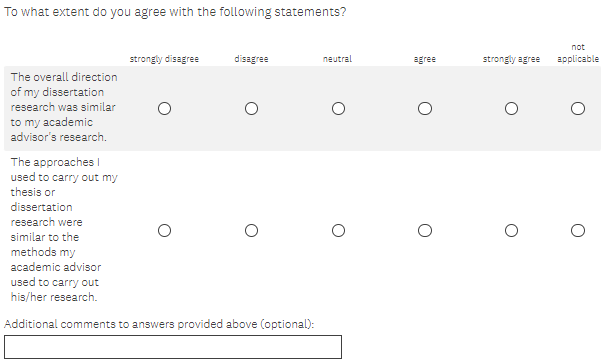Pick strongly agree for overall direction statement

click(511, 108)
